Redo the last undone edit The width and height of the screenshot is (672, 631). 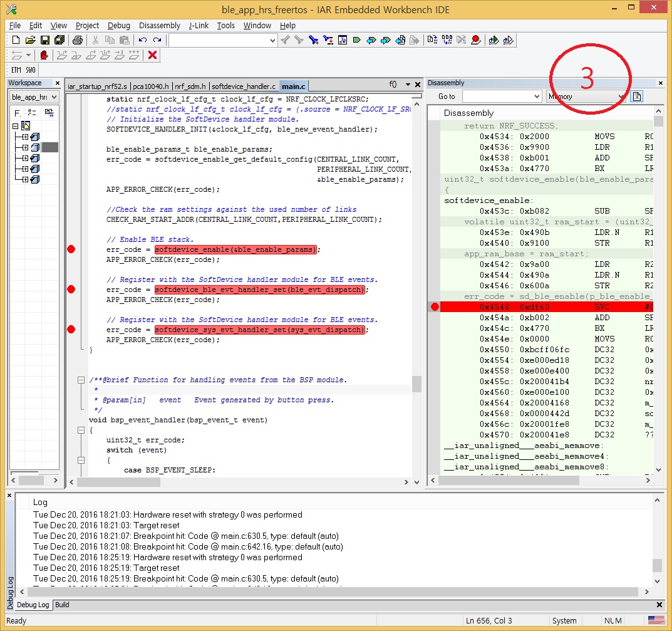pos(157,40)
